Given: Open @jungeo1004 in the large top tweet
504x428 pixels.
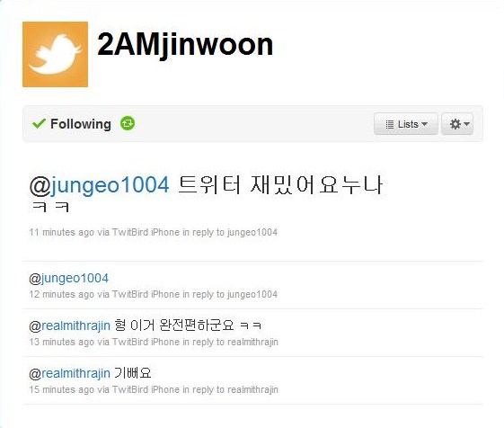Looking at the screenshot, I should (99, 185).
